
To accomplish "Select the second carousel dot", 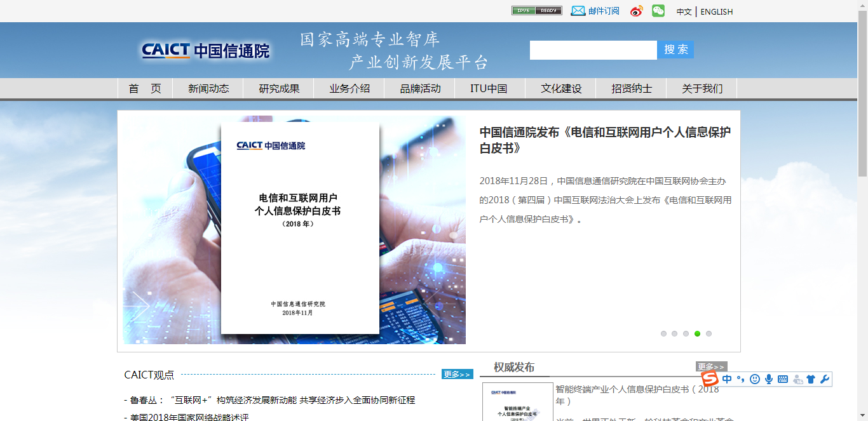I will click(675, 333).
